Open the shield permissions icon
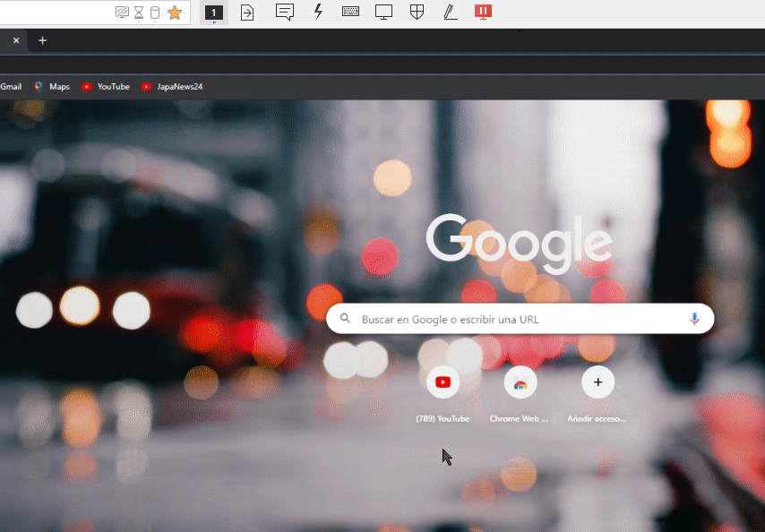Screen dimensions: 765x532 pyautogui.click(x=417, y=12)
